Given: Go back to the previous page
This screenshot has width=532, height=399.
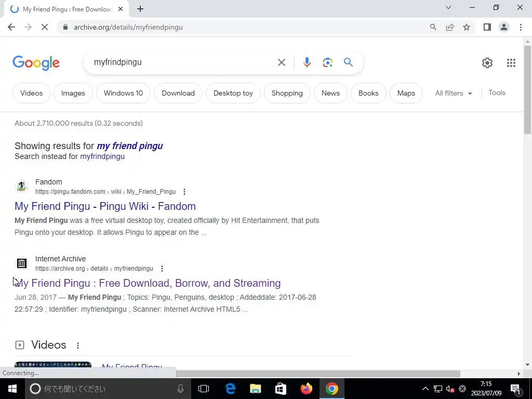Looking at the screenshot, I should click(x=11, y=27).
